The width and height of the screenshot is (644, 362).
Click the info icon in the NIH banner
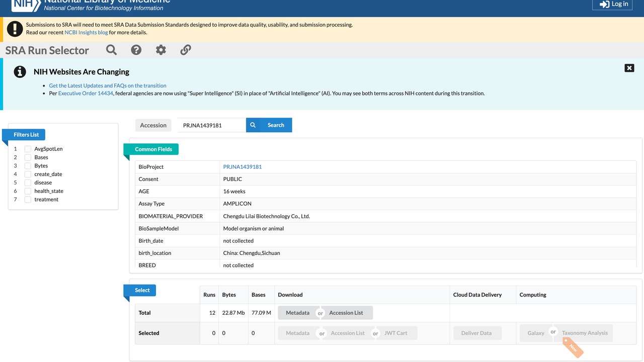[20, 71]
